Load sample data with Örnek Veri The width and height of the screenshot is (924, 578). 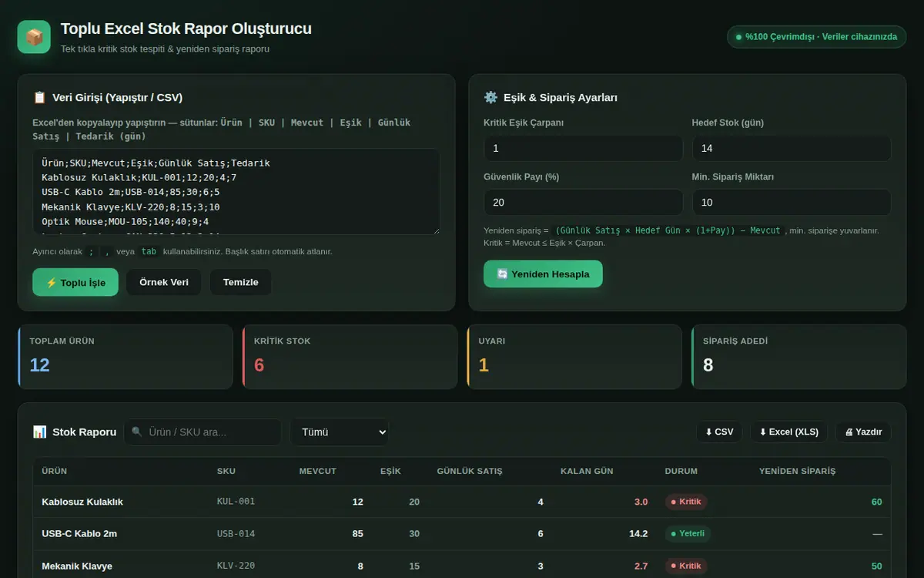pos(164,282)
